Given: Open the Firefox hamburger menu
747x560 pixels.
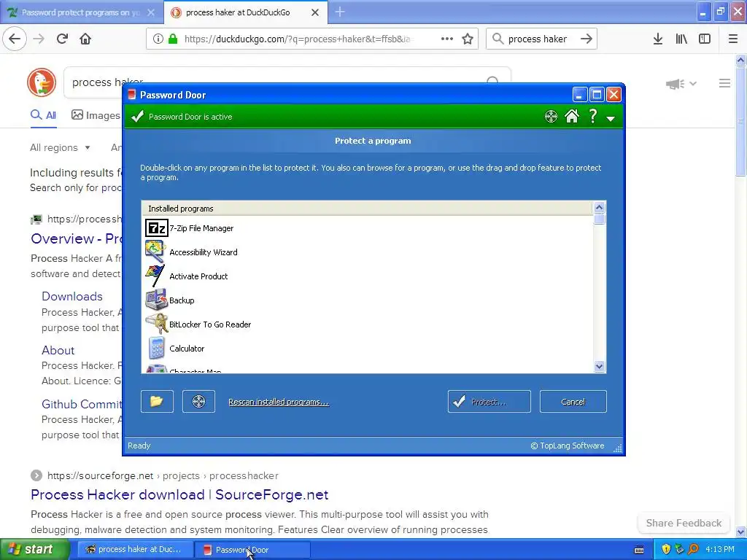Looking at the screenshot, I should pyautogui.click(x=732, y=39).
